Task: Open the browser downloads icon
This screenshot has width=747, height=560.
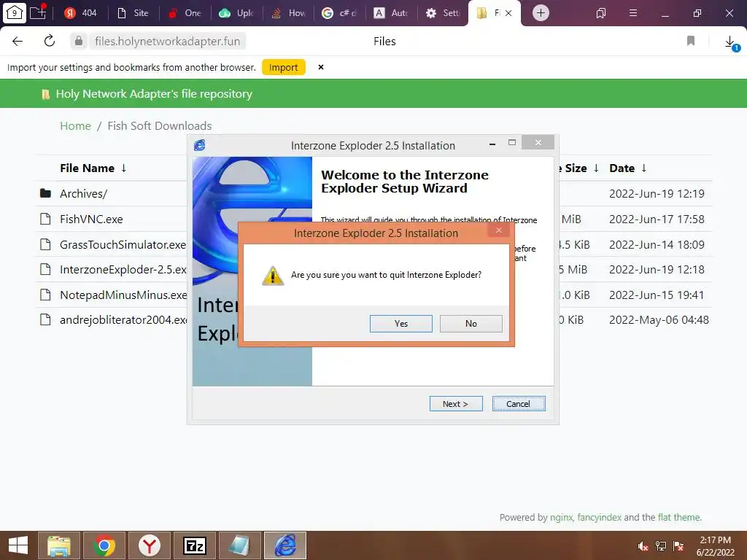Action: tap(730, 42)
